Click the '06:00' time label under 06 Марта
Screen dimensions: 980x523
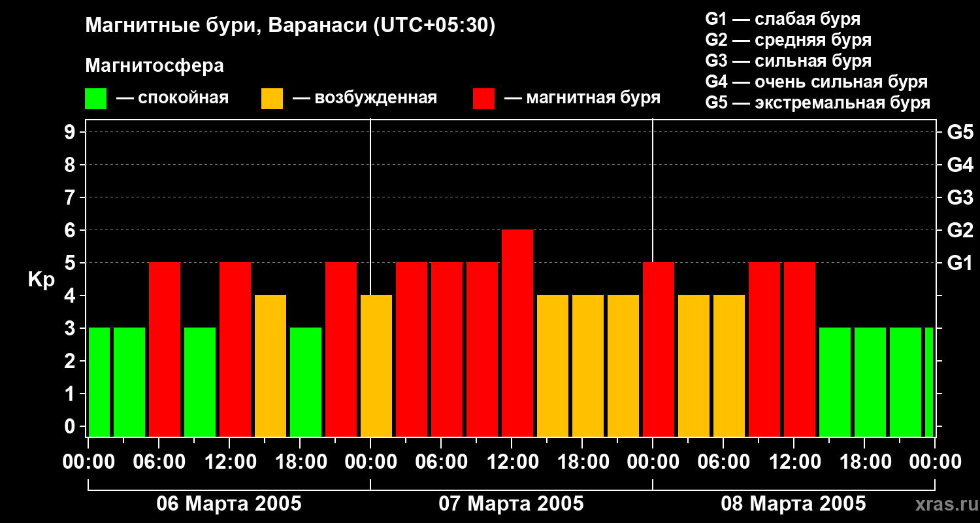pos(158,462)
